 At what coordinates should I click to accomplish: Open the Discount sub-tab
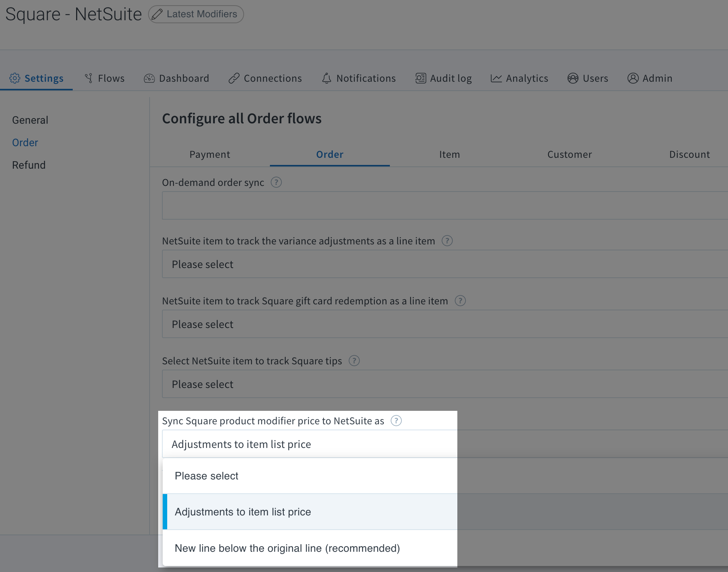click(690, 154)
